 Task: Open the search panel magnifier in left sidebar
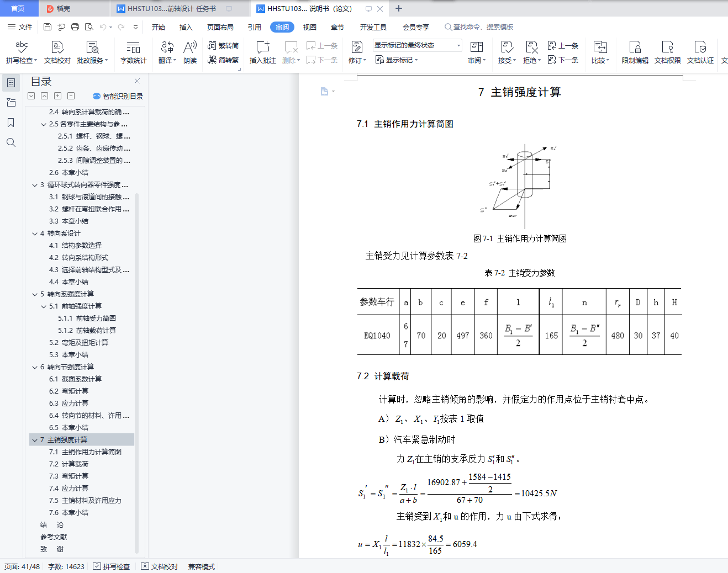coord(10,142)
